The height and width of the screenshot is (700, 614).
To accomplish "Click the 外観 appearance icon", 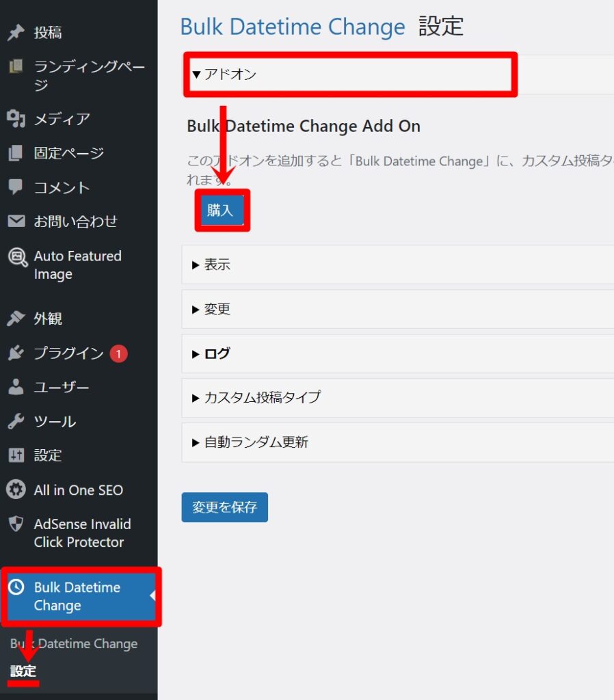I will (14, 318).
